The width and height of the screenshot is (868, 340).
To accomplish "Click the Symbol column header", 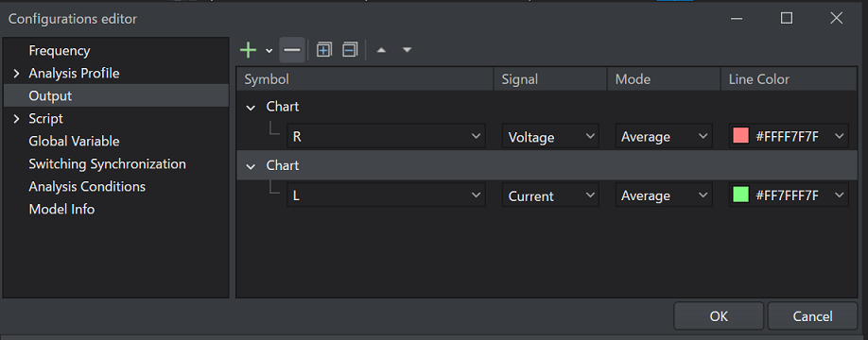I will tap(365, 79).
